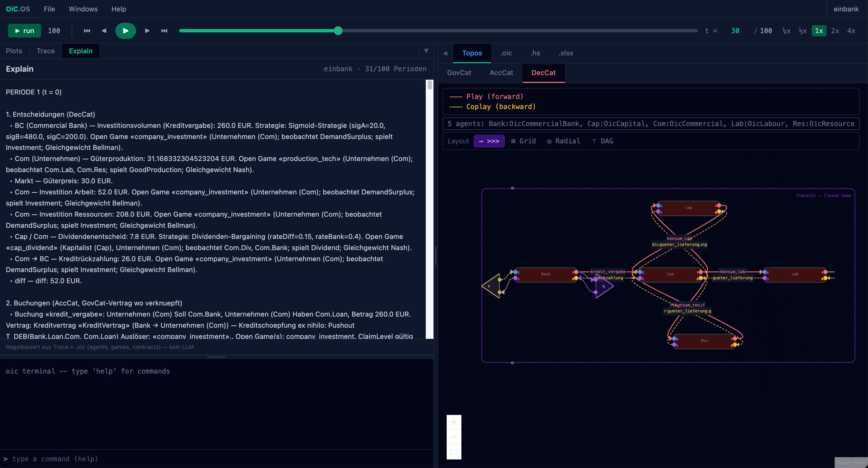Zoom out on the graph canvas
The image size is (868, 468).
[454, 437]
